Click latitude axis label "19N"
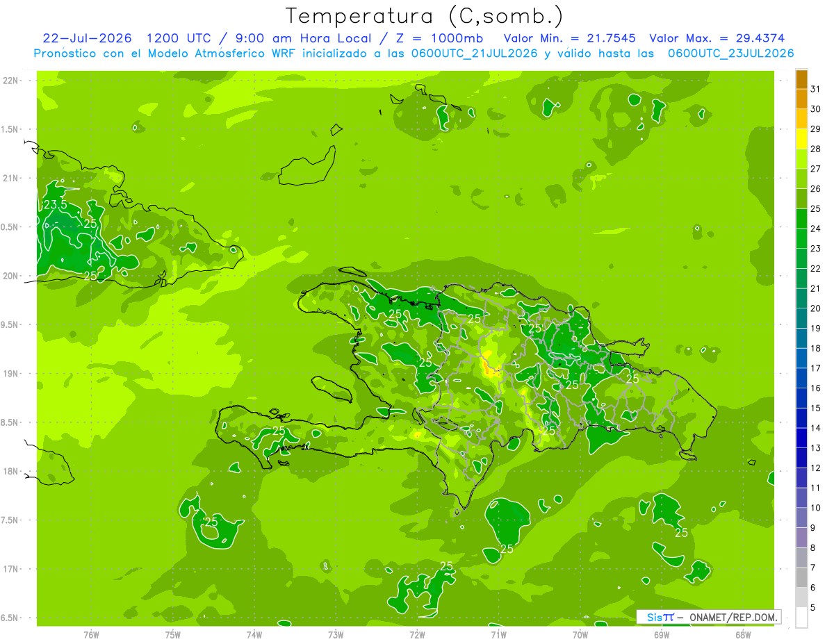The height and width of the screenshot is (644, 834). tap(10, 374)
